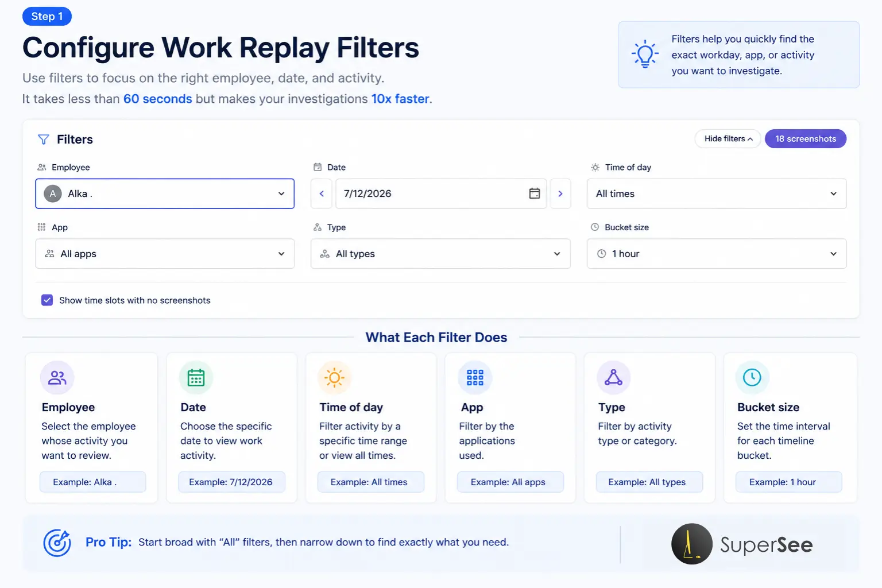Click the App label grid icon
The height and width of the screenshot is (588, 882).
coord(41,227)
